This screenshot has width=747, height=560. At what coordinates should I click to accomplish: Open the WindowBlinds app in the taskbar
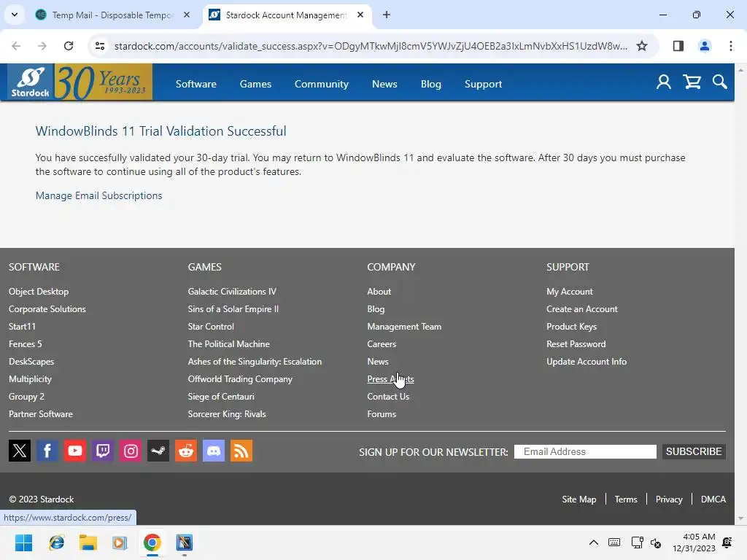point(185,542)
